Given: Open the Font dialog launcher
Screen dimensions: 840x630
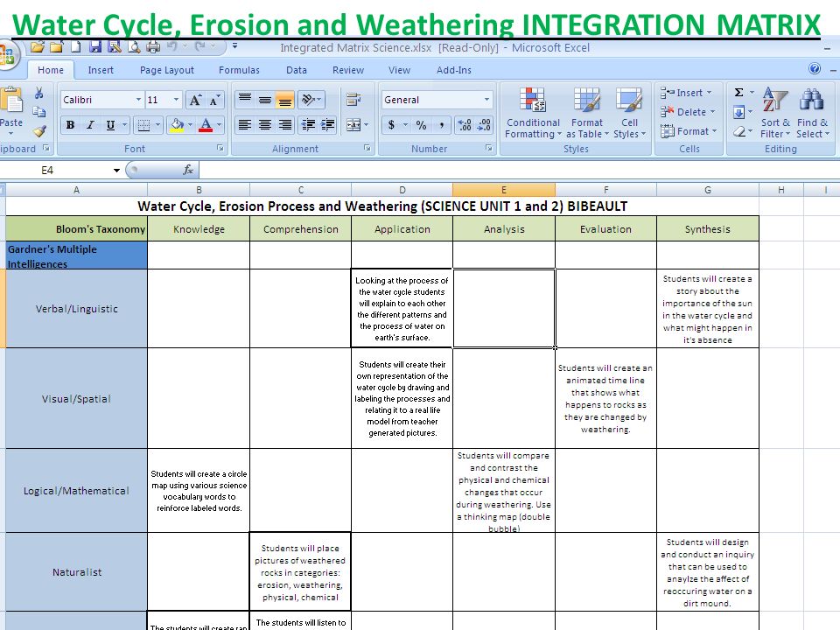Looking at the screenshot, I should coord(220,149).
